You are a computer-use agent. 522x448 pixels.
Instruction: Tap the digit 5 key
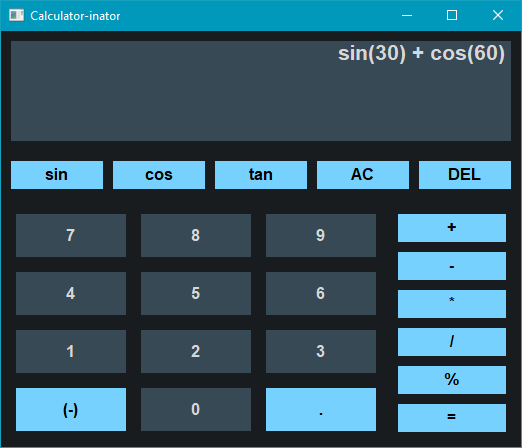(196, 293)
